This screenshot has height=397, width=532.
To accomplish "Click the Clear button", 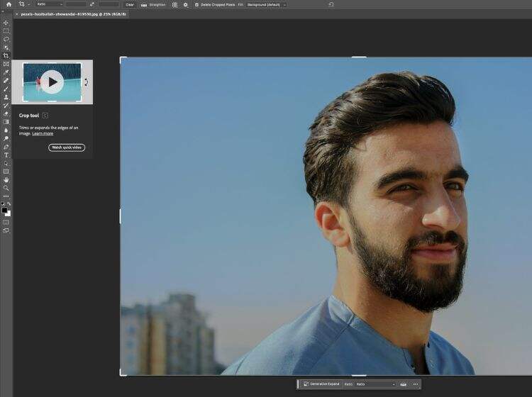I will click(x=130, y=4).
